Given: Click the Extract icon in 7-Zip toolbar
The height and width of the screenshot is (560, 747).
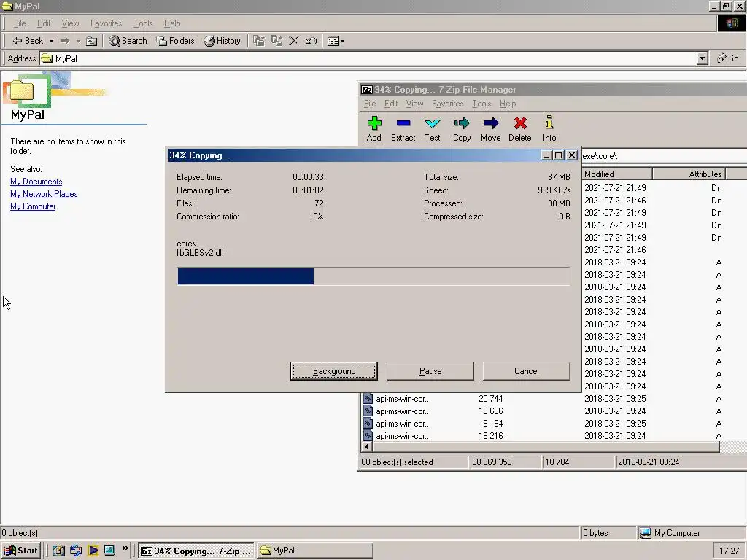Looking at the screenshot, I should (x=403, y=124).
